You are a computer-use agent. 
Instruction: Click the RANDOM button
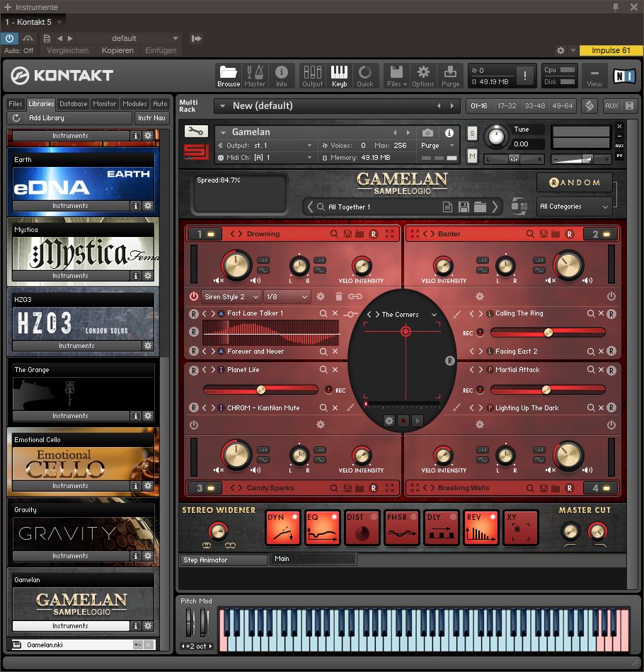coord(575,183)
